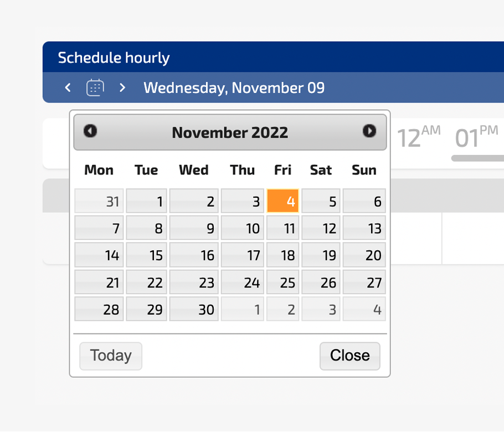Select Saturday November 26
The image size is (504, 432).
(x=321, y=282)
